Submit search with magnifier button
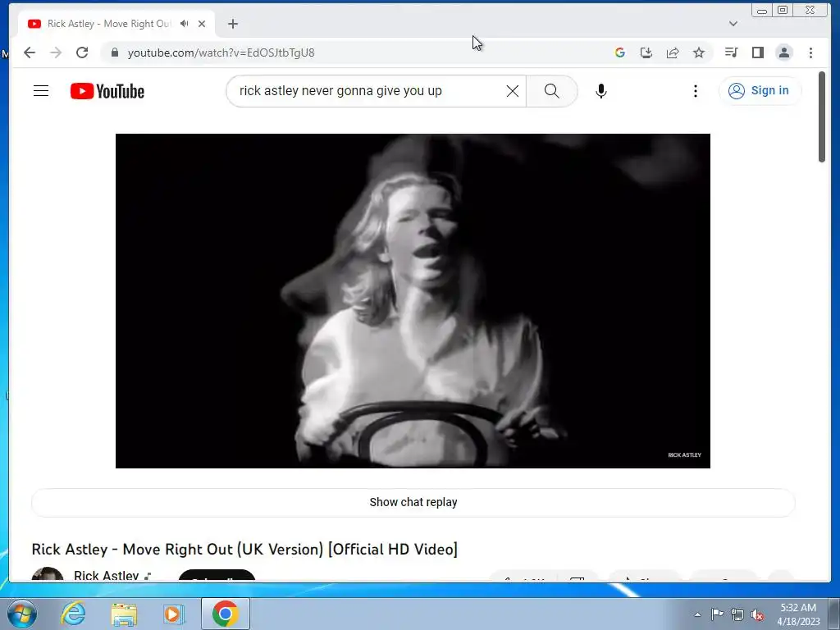The image size is (840, 630). coord(552,91)
